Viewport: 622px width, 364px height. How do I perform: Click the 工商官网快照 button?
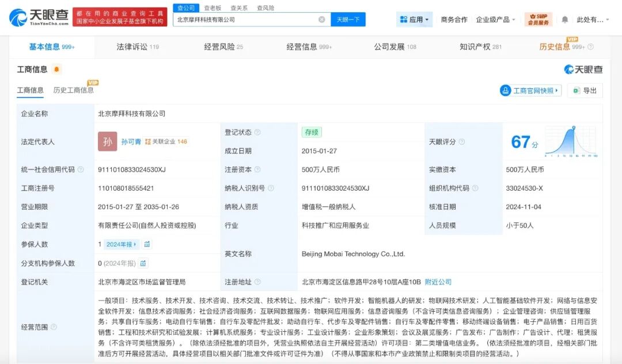tap(530, 90)
